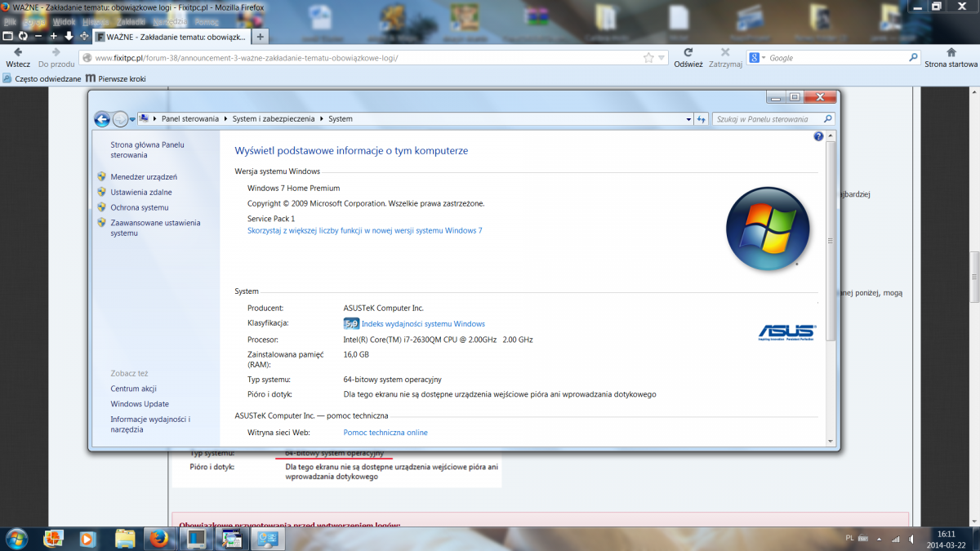Click the Control Panel forward arrow button

coord(121,119)
